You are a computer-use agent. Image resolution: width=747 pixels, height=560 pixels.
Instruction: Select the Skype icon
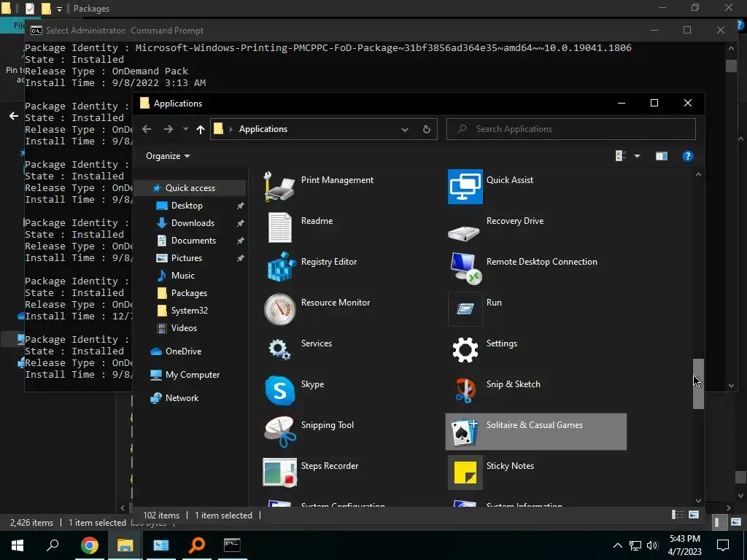pos(279,391)
